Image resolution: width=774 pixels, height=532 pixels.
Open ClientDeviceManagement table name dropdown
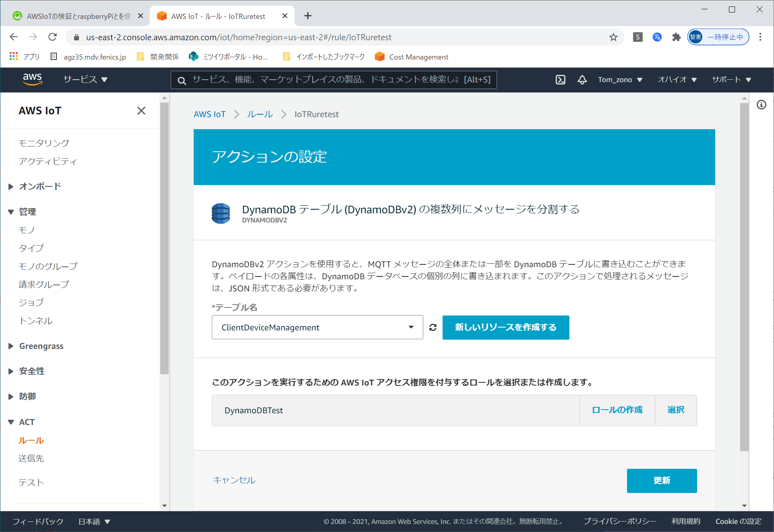tap(317, 328)
